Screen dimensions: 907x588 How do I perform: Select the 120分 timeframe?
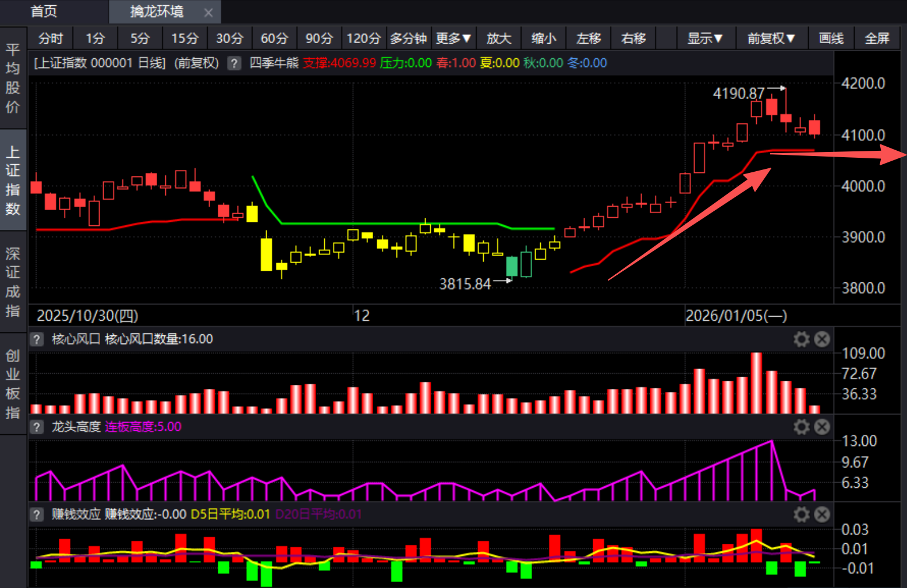coord(364,38)
